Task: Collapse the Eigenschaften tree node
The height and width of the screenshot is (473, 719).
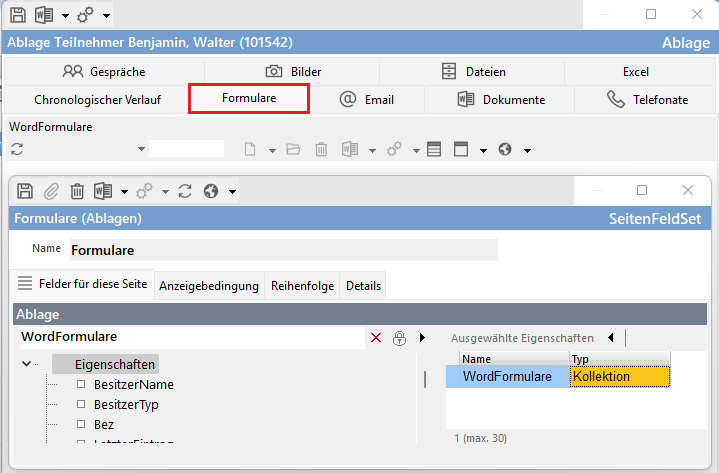Action: click(26, 364)
